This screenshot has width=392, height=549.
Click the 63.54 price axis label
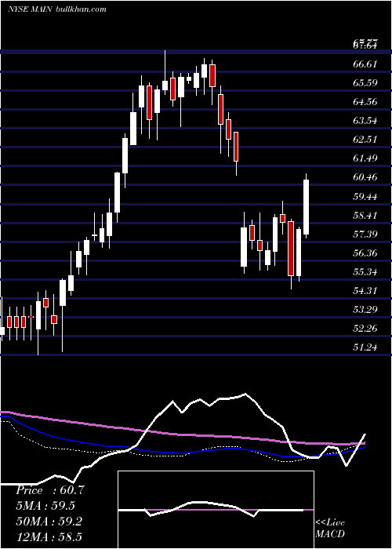click(x=365, y=121)
